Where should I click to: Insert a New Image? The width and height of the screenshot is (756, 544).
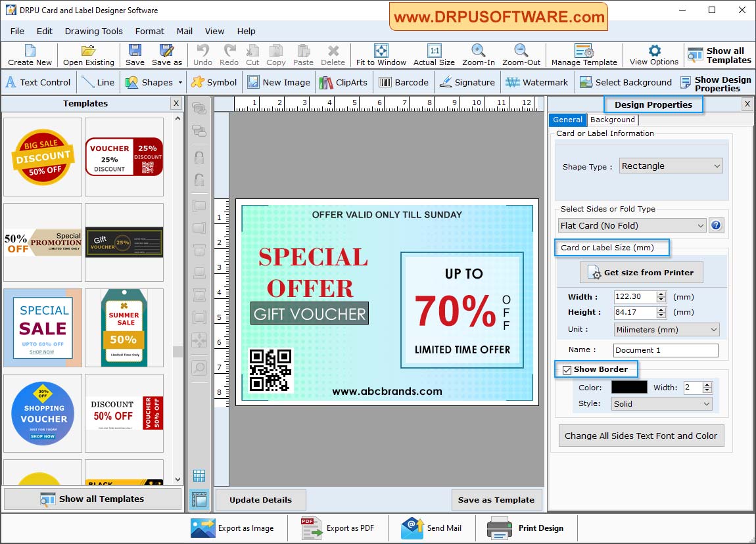coord(279,82)
